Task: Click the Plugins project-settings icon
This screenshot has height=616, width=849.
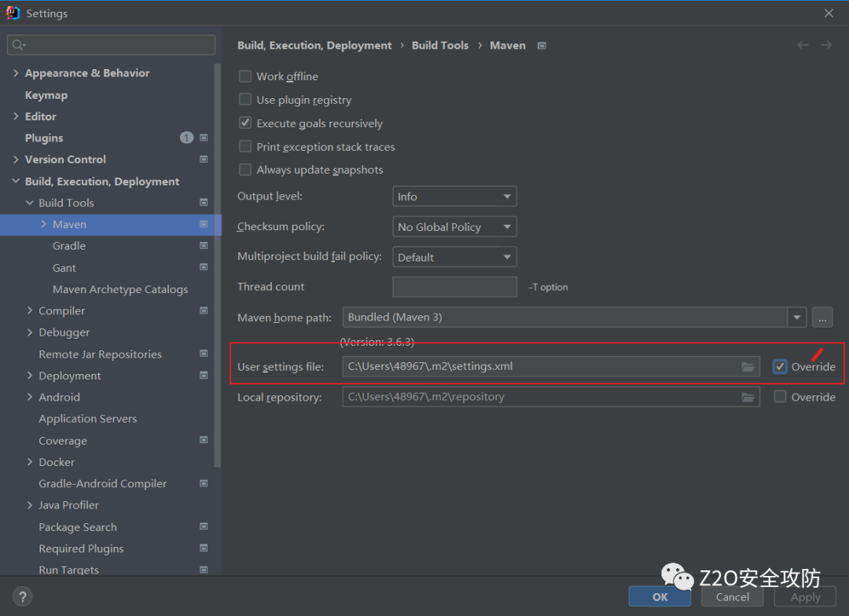Action: pyautogui.click(x=204, y=138)
